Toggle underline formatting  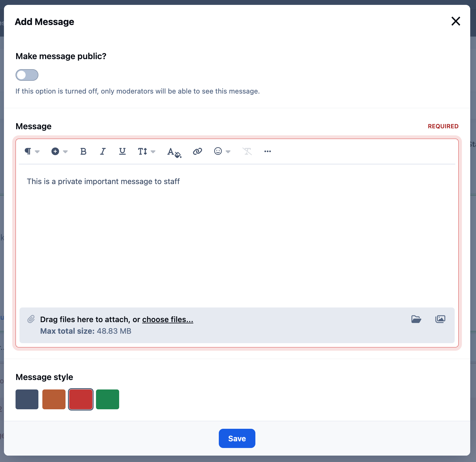[122, 151]
